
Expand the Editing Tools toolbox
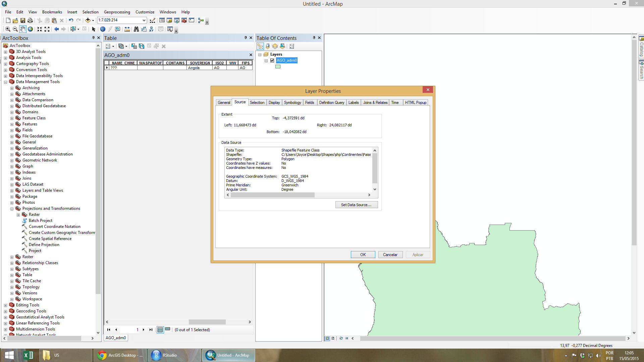(x=5, y=305)
